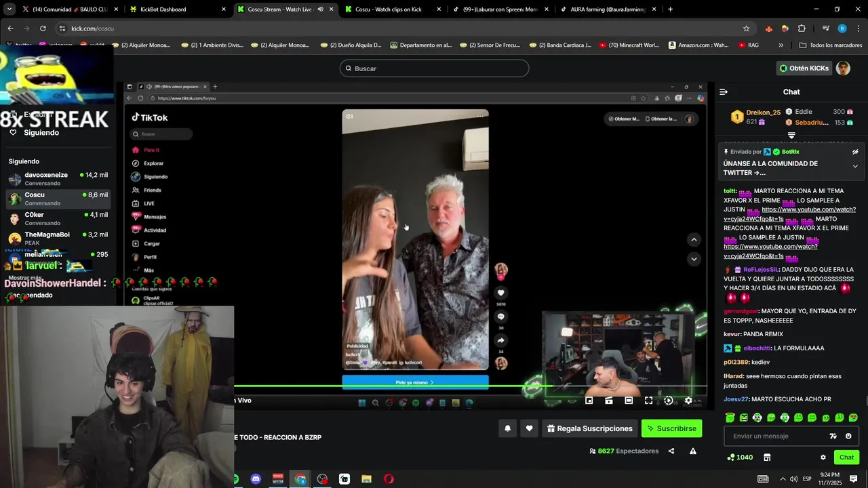868x488 pixels.
Task: Toggle the playback speed icon in the player bar
Action: [669, 401]
